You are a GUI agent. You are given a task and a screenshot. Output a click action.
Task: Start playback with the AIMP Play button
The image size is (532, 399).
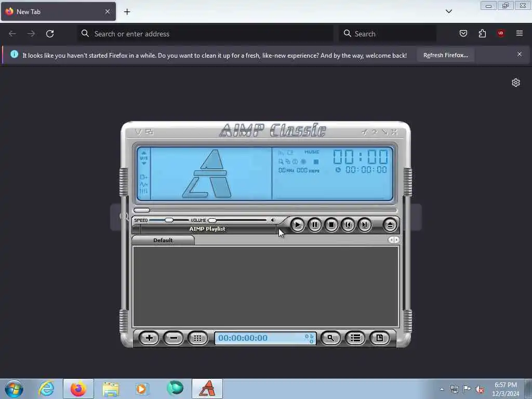tap(298, 225)
